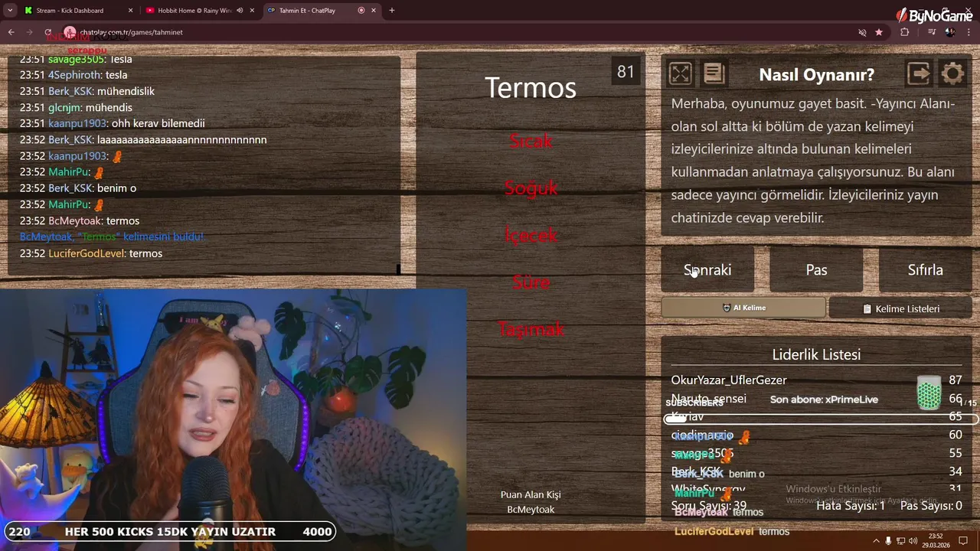Screen dimensions: 980x551
Task: Open a new browser tab
Action: [x=391, y=11]
